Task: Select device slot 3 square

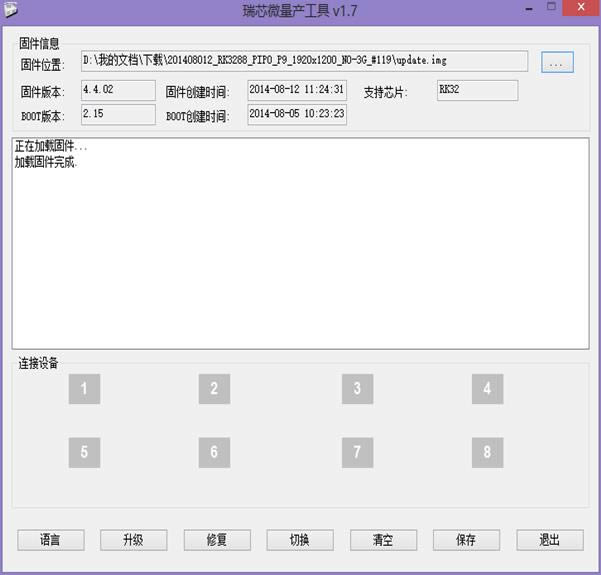Action: (x=357, y=389)
